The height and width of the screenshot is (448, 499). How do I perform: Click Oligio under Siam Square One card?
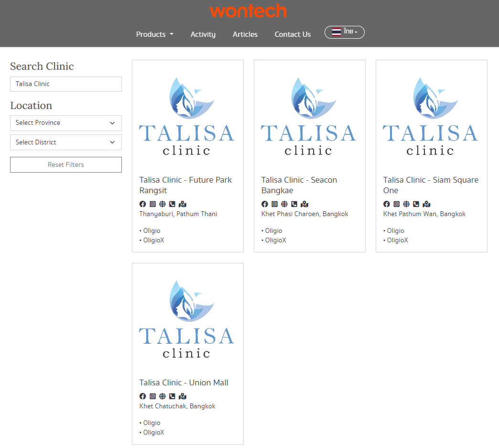[x=396, y=231]
